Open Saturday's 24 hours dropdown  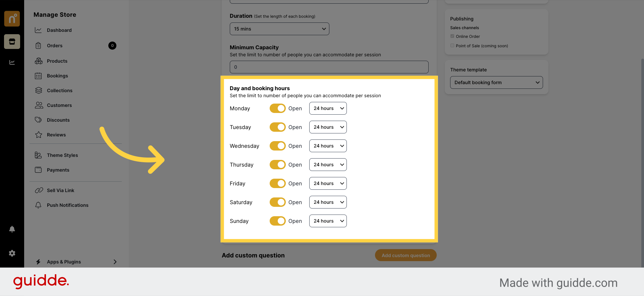coord(328,202)
